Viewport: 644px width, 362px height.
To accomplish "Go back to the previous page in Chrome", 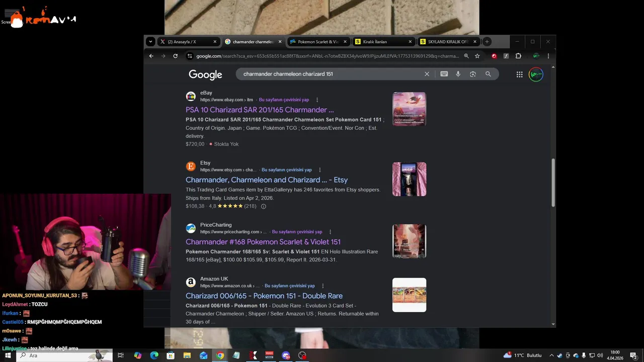I will point(151,56).
